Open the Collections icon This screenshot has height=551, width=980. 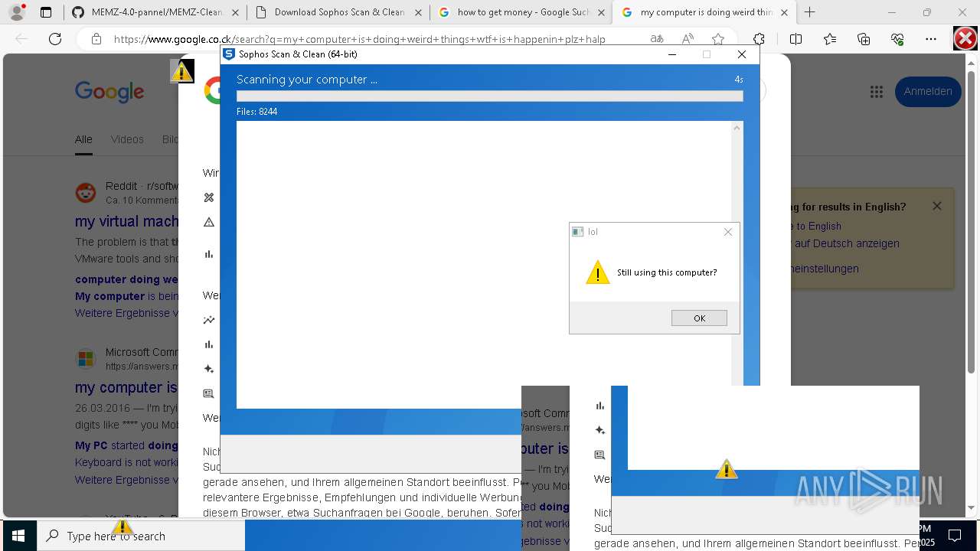pos(864,39)
